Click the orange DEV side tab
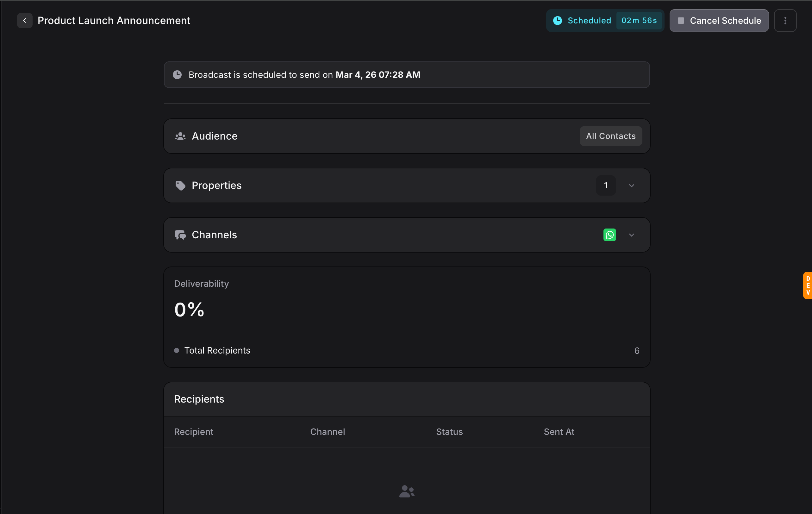The width and height of the screenshot is (812, 514). click(808, 285)
